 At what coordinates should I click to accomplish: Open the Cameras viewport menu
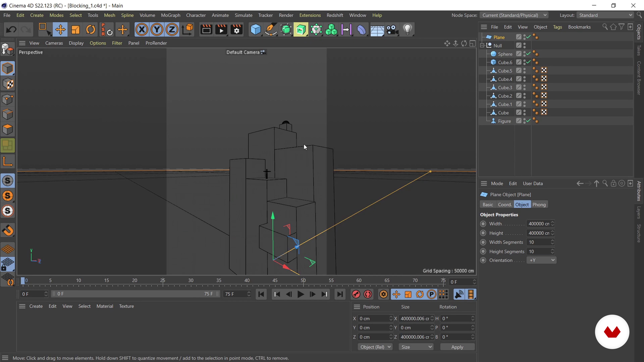click(54, 43)
